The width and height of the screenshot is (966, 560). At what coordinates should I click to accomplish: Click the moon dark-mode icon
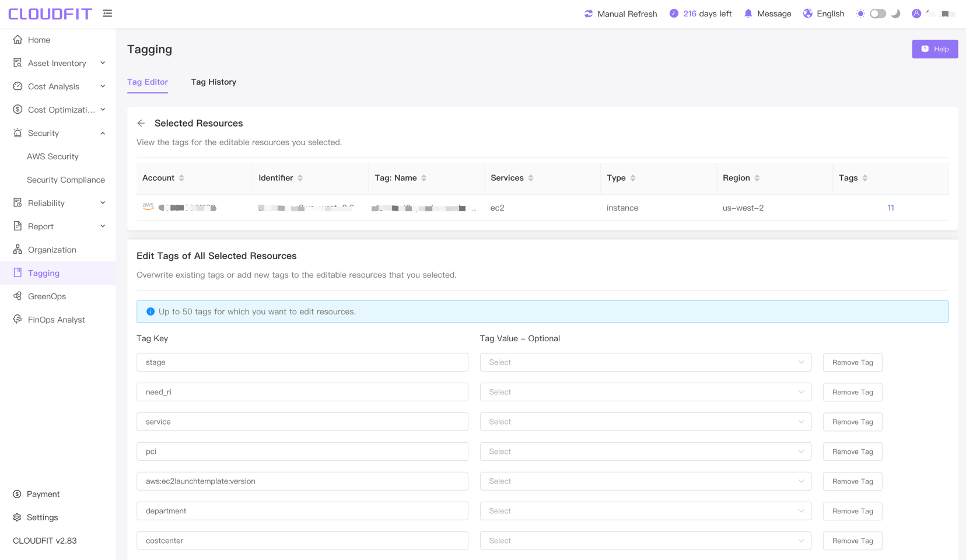[x=896, y=13]
